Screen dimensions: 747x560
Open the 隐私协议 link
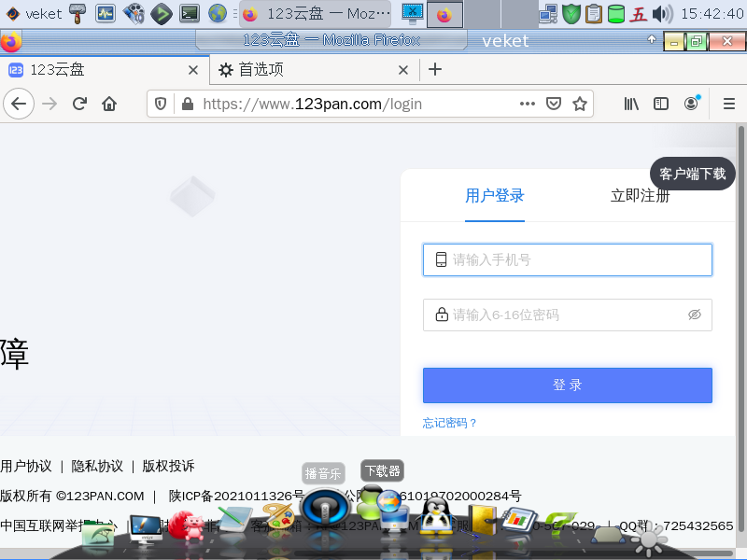pos(97,466)
